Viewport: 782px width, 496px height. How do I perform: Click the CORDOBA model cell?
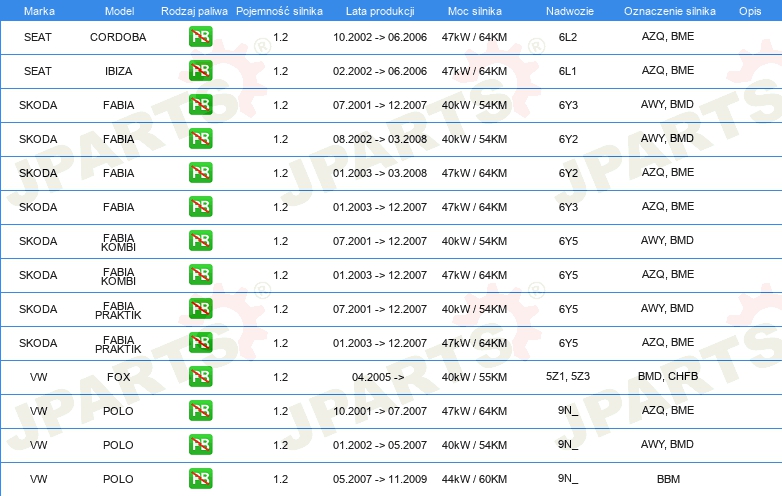point(118,37)
